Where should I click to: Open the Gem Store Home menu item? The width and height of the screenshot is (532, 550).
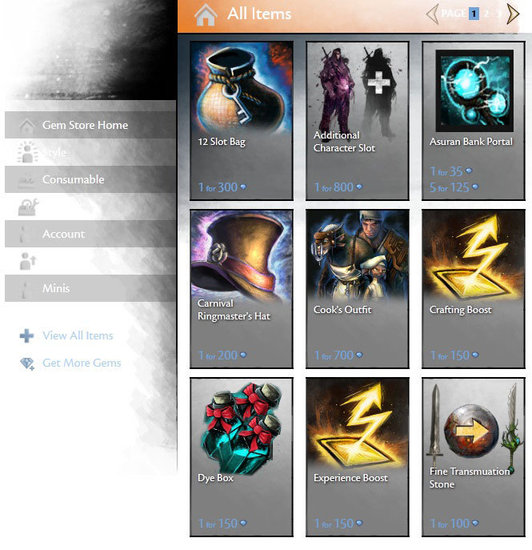[90, 125]
